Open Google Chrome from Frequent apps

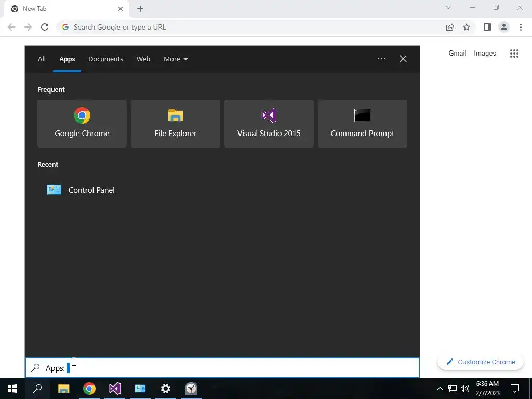tap(82, 124)
